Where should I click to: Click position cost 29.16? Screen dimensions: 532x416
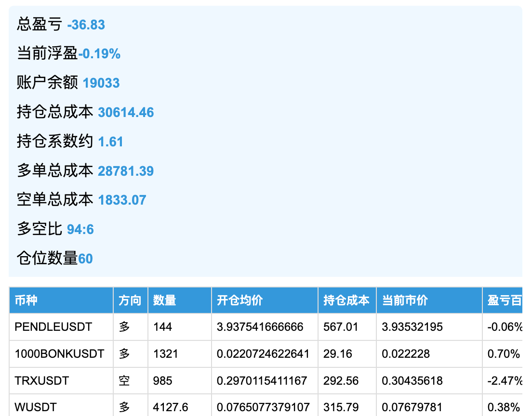338,353
